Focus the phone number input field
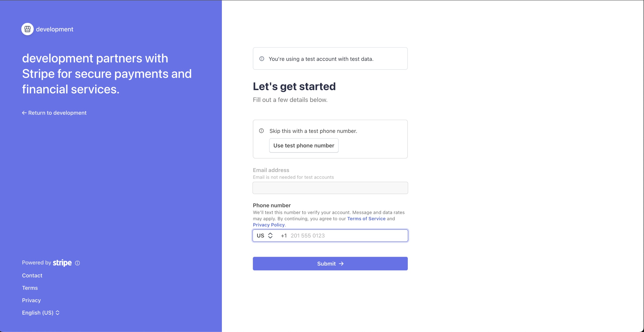 tap(347, 236)
